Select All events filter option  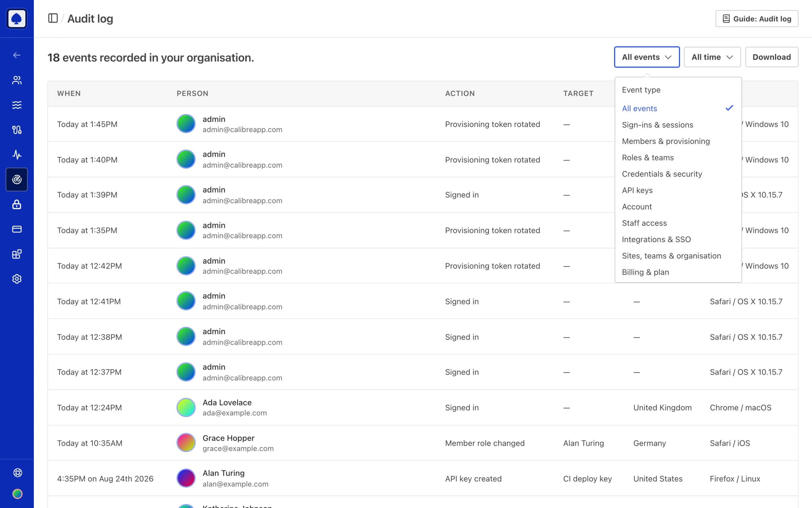click(x=678, y=108)
